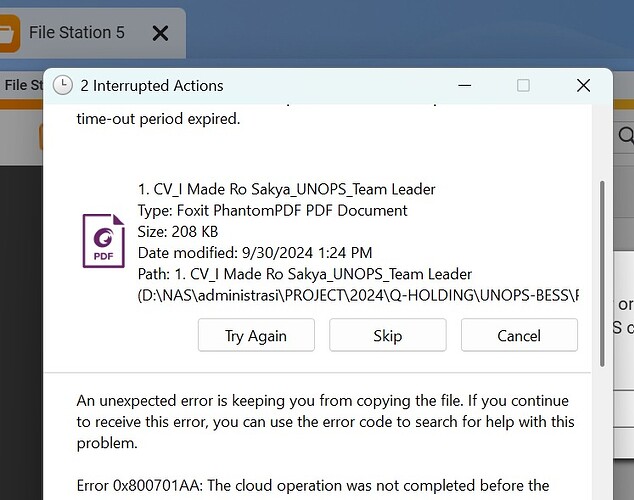Close the File Station 5 tab
This screenshot has height=500, width=634.
click(x=160, y=33)
